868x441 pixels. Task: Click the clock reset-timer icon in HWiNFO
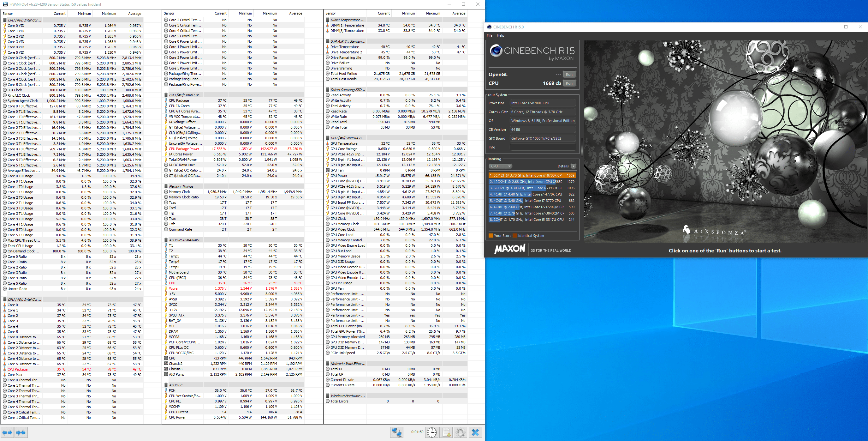click(x=432, y=432)
